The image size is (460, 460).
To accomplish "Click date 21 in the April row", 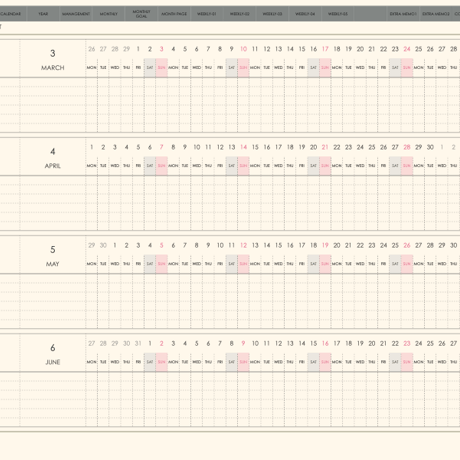I will pos(325,147).
